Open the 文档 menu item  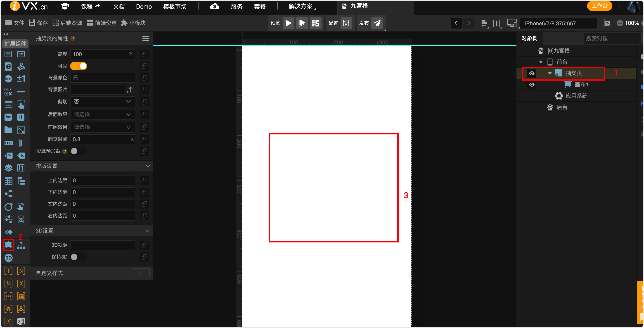(118, 7)
